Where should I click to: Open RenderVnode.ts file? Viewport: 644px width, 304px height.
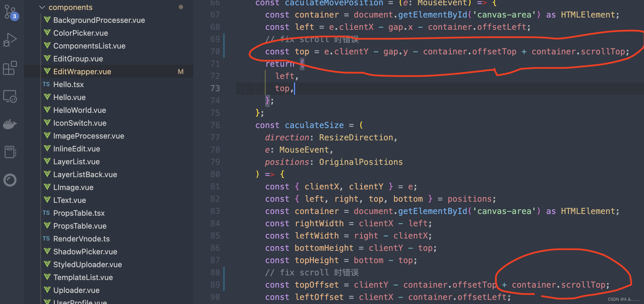tap(81, 239)
